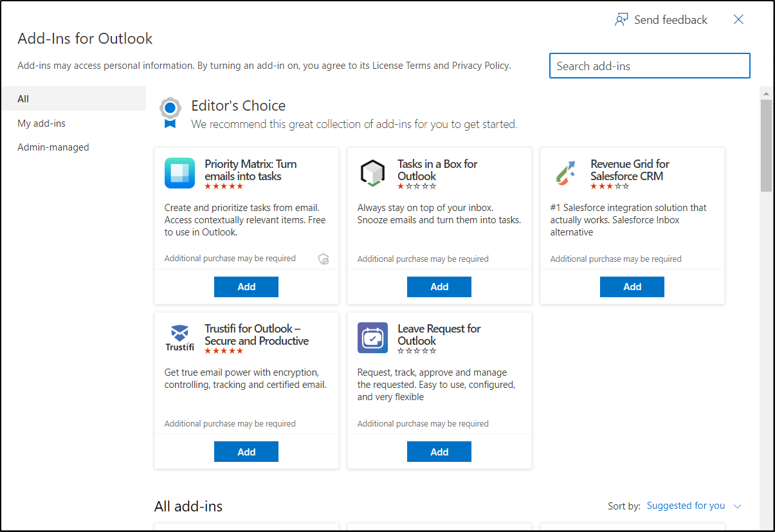Click the Leave Request calendar icon
775x532 pixels.
point(372,338)
